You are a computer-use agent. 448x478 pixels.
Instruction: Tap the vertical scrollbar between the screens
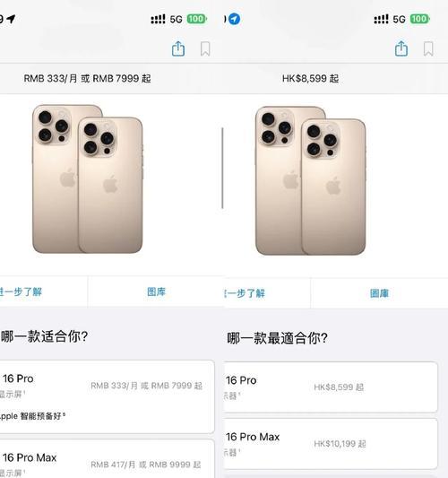click(222, 168)
